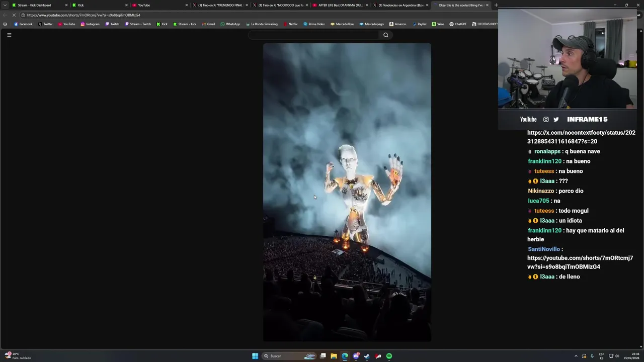
Task: Open Facebook bookmark
Action: (x=23, y=24)
